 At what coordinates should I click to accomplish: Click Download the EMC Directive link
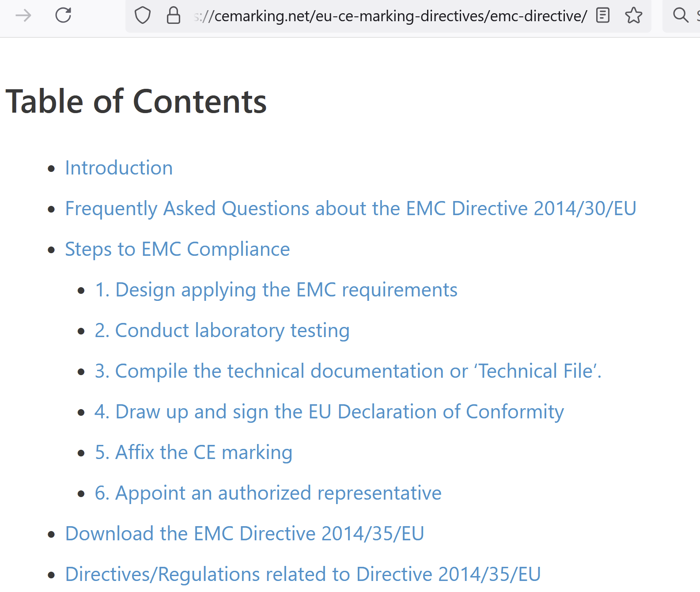click(x=245, y=534)
